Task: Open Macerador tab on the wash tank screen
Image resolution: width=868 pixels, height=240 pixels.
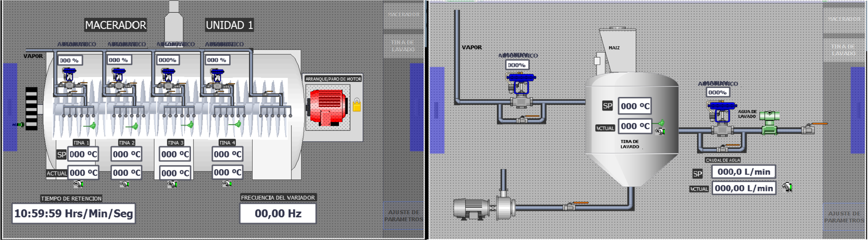Action: [844, 19]
